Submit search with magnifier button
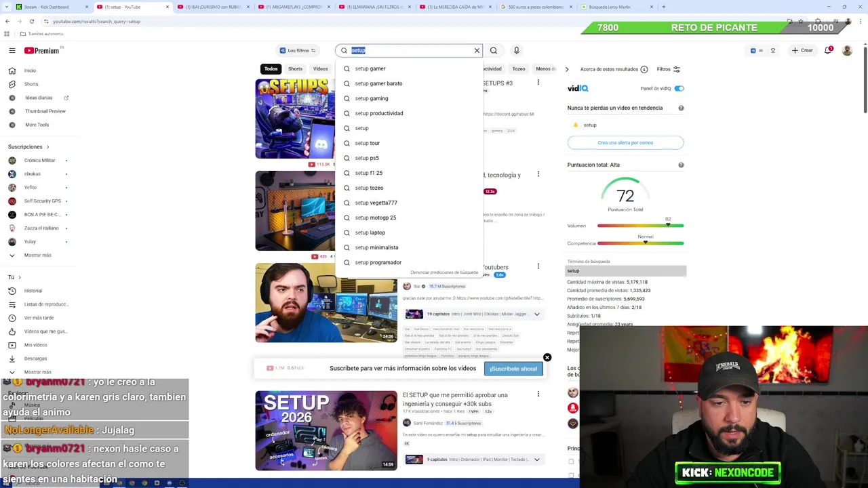Image resolution: width=868 pixels, height=488 pixels. pyautogui.click(x=494, y=50)
